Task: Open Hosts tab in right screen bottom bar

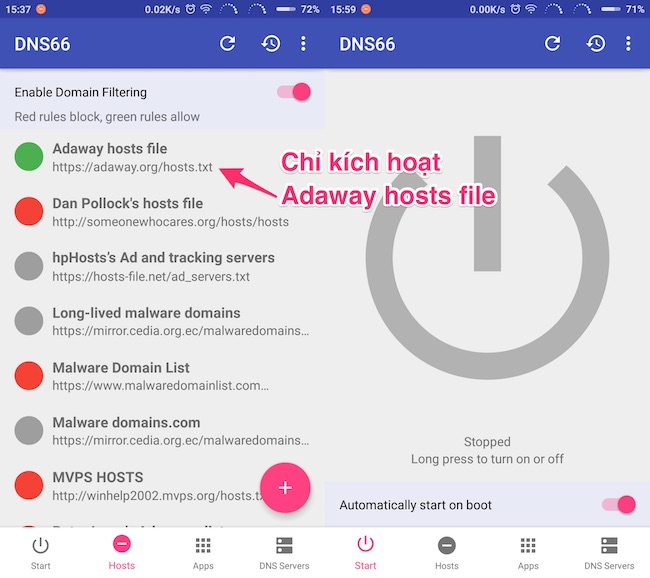Action: click(447, 553)
